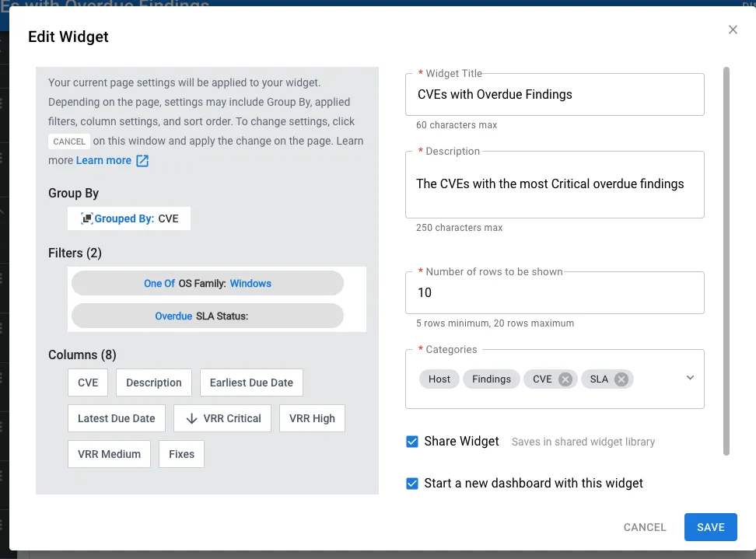Click the Grouped By group icon
This screenshot has width=756, height=559.
coord(86,218)
